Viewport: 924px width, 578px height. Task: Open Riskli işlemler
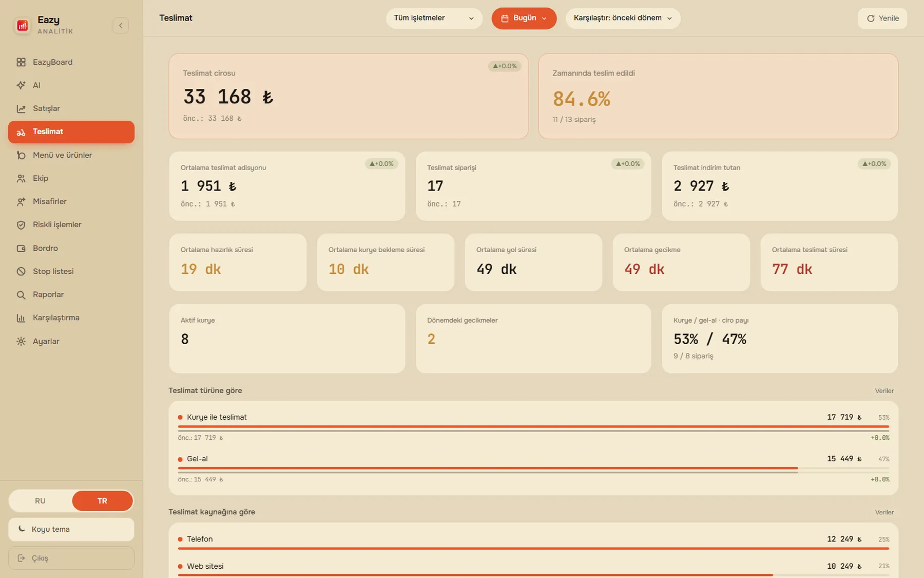71,225
